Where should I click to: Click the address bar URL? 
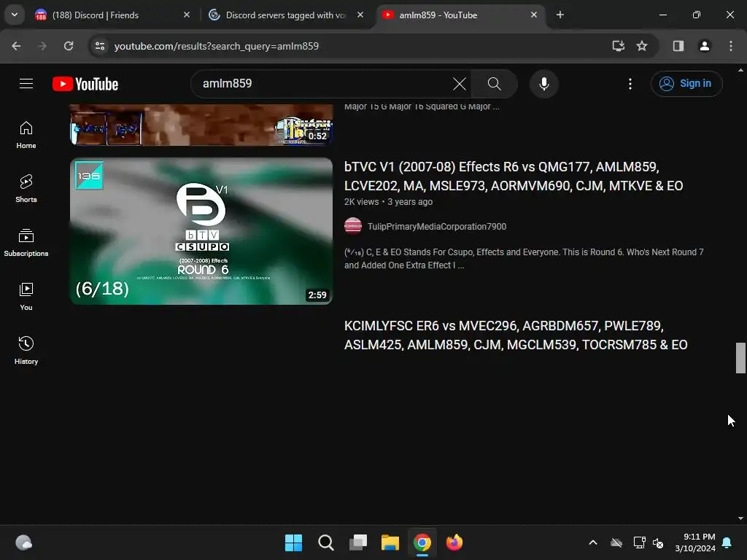(216, 46)
